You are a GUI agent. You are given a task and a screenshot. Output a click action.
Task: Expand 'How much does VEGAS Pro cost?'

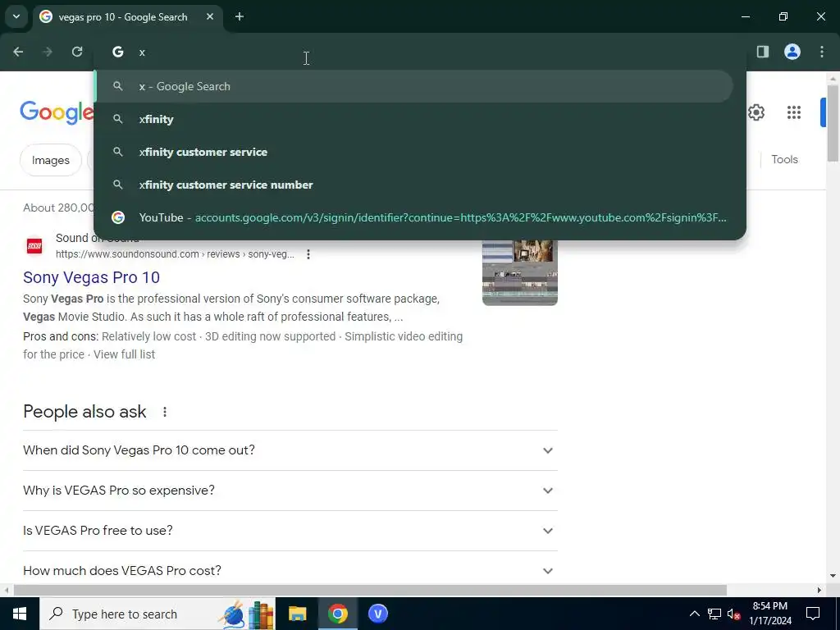tap(290, 571)
